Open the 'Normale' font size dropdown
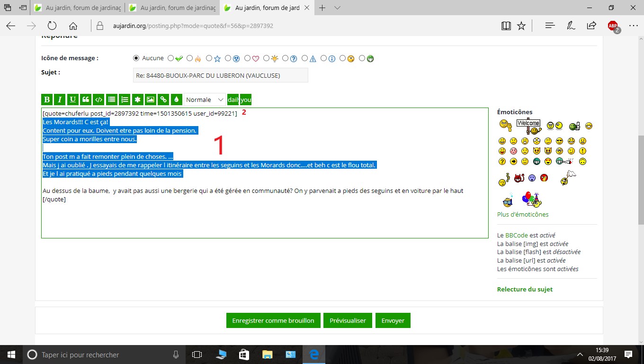644x364 pixels. point(205,100)
